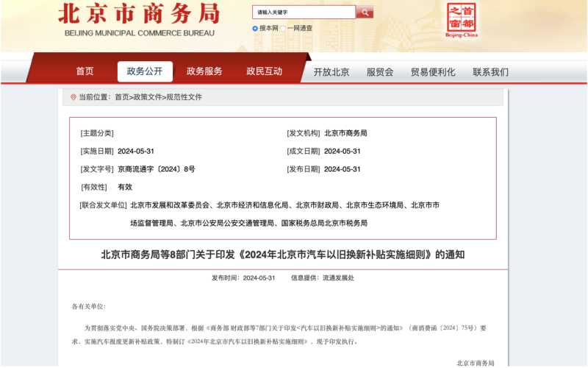This screenshot has height=368, width=588.
Task: Select the 一网通查 radio button
Action: point(283,28)
